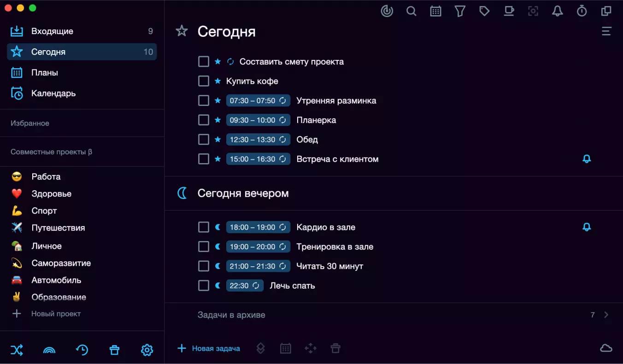Click Избранное section header
This screenshot has height=364, width=623.
[x=30, y=123]
